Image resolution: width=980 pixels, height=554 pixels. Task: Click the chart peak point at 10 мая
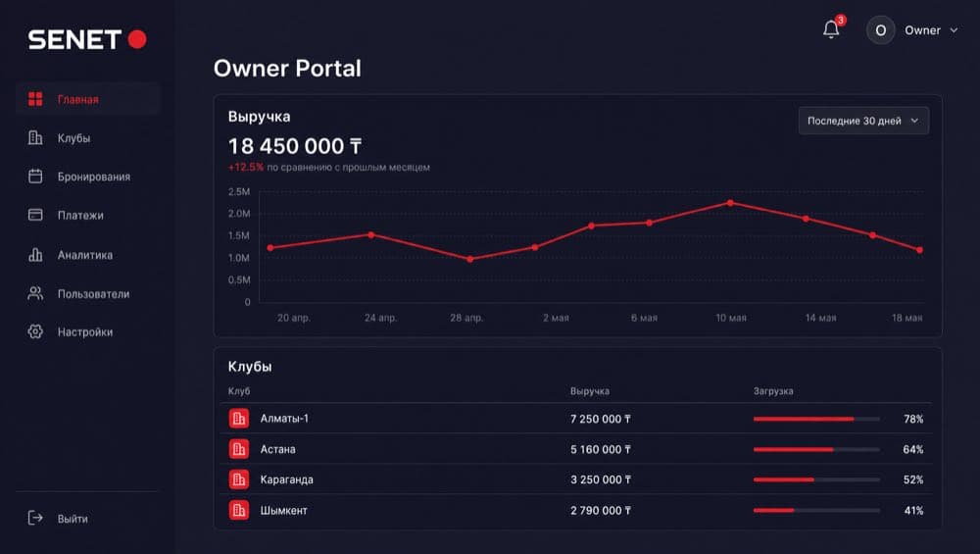click(730, 203)
